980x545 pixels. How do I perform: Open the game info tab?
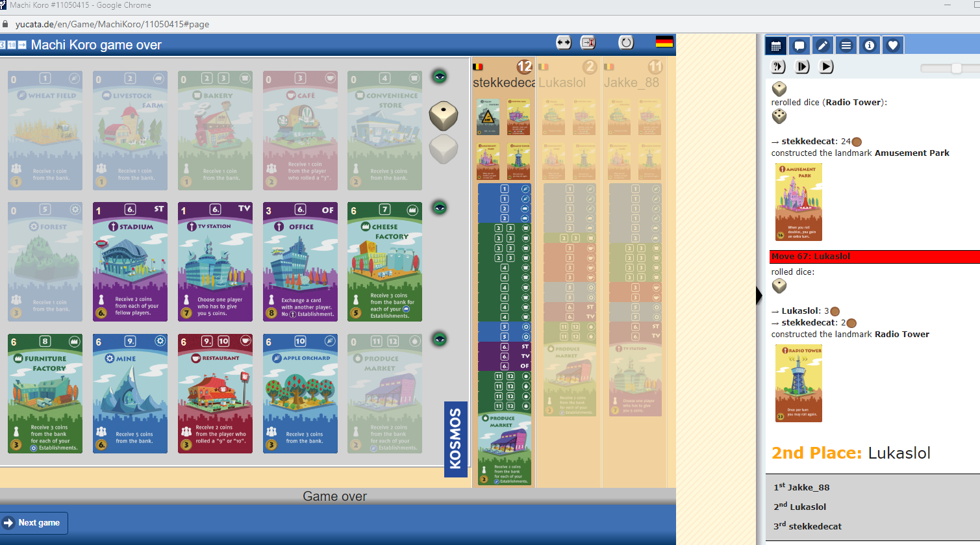click(870, 45)
